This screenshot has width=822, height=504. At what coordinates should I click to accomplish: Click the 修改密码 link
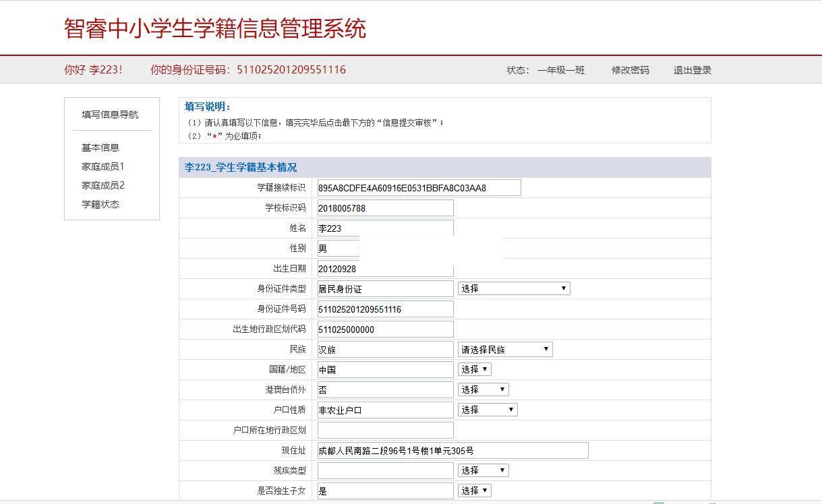(x=628, y=69)
